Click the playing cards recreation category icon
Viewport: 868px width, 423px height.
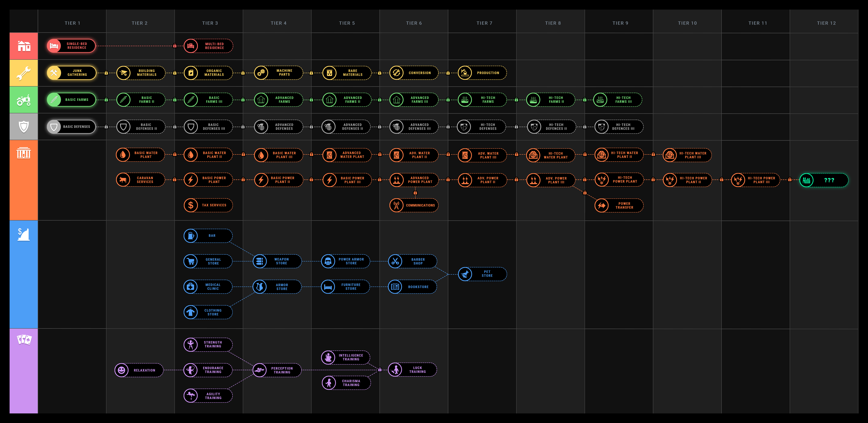(x=24, y=340)
